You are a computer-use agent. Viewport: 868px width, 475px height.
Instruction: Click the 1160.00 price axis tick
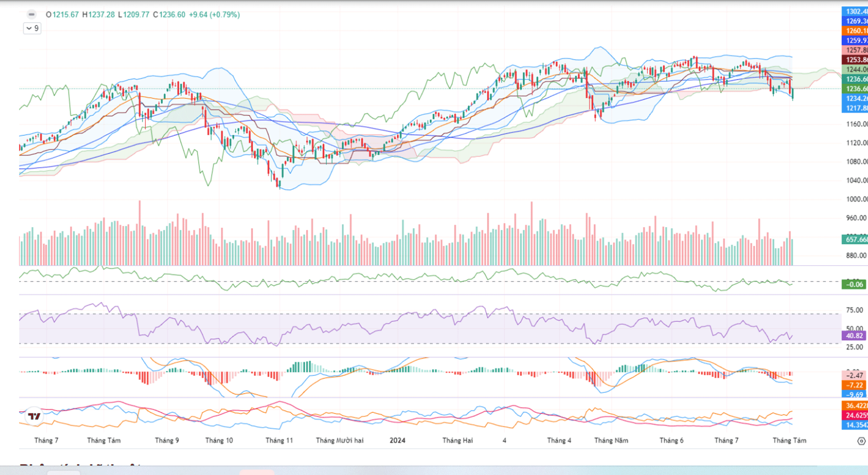click(857, 124)
